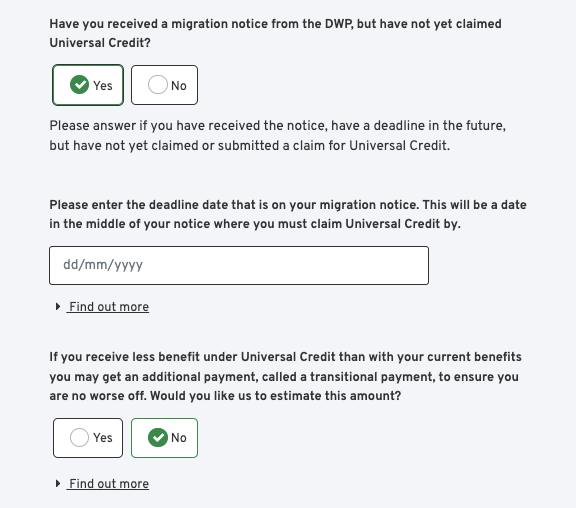Click the transitional payment question text
Screen dimensions: 576x508
285,377
